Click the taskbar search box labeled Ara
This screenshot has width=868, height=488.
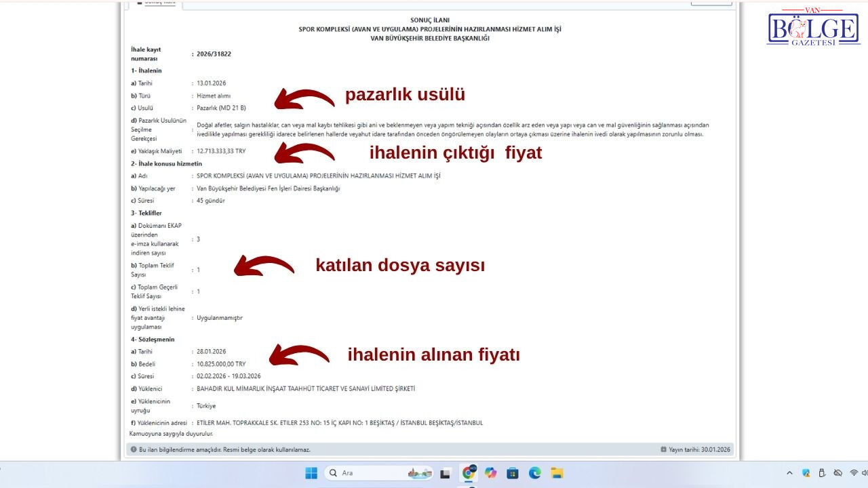tap(380, 473)
